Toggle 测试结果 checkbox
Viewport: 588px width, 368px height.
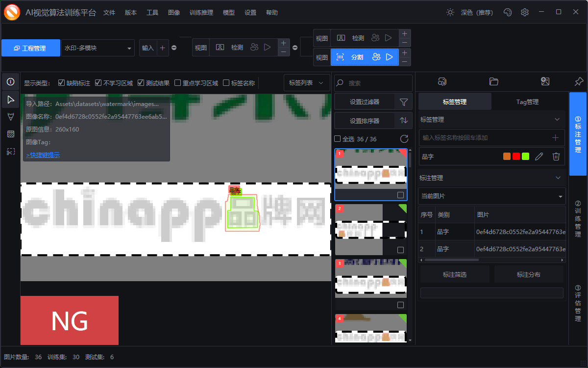tap(141, 83)
